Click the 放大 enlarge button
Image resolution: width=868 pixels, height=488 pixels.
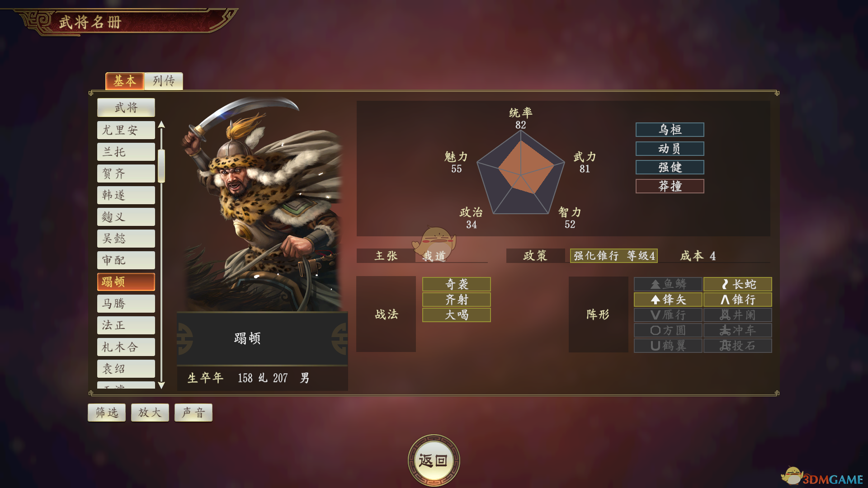coord(150,413)
